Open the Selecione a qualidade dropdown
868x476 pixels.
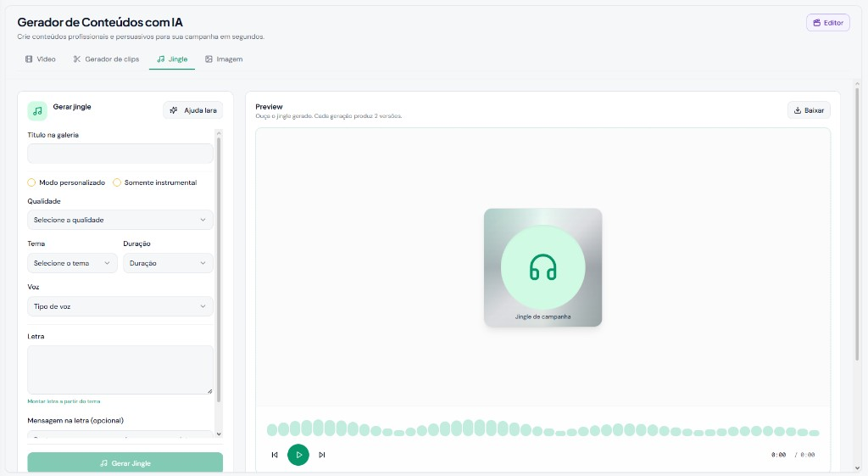[x=120, y=220]
